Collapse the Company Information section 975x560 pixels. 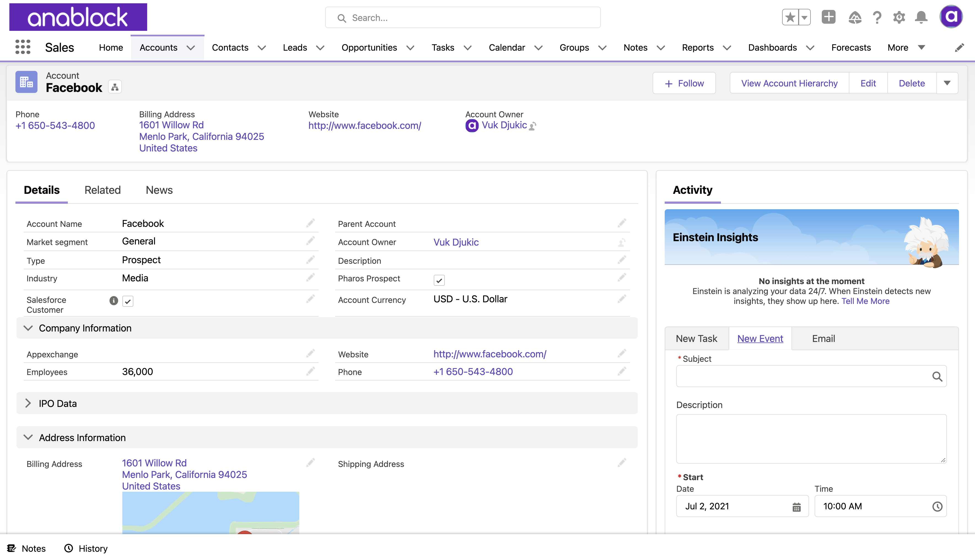pyautogui.click(x=28, y=328)
